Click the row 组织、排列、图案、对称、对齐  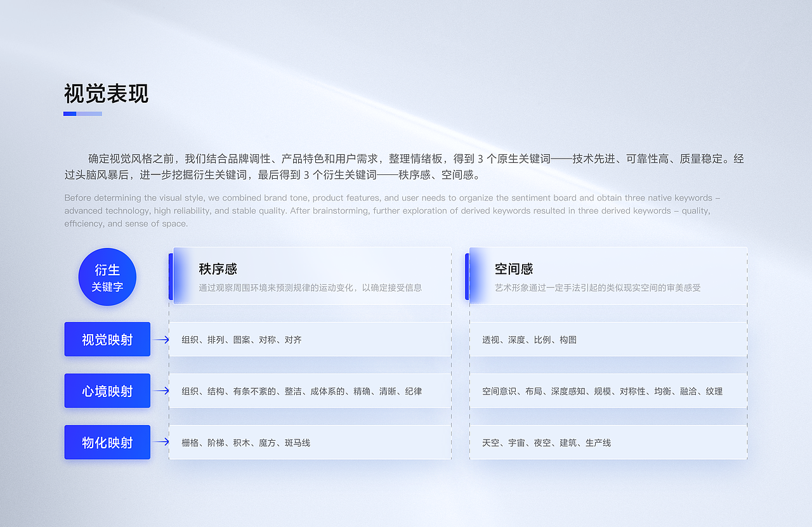310,339
